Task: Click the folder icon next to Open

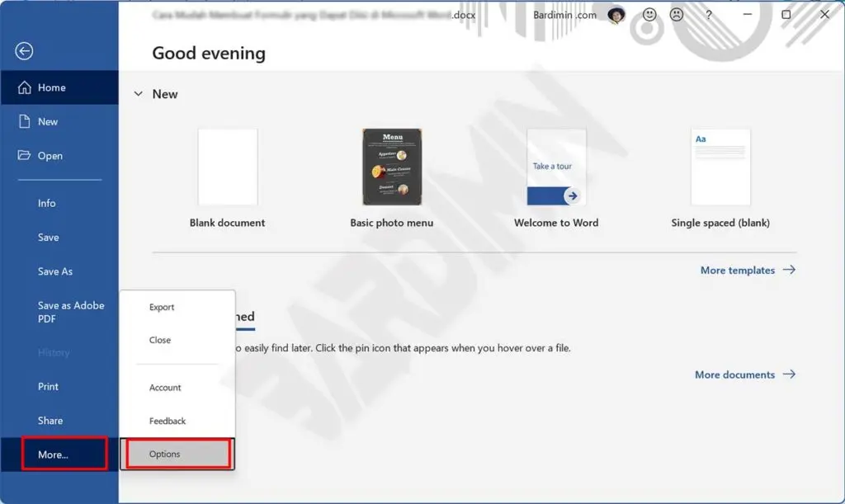Action: pyautogui.click(x=24, y=155)
